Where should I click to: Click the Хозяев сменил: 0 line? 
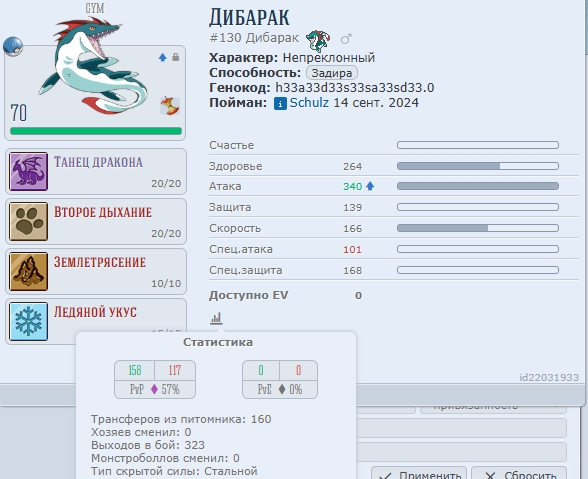[x=141, y=432]
